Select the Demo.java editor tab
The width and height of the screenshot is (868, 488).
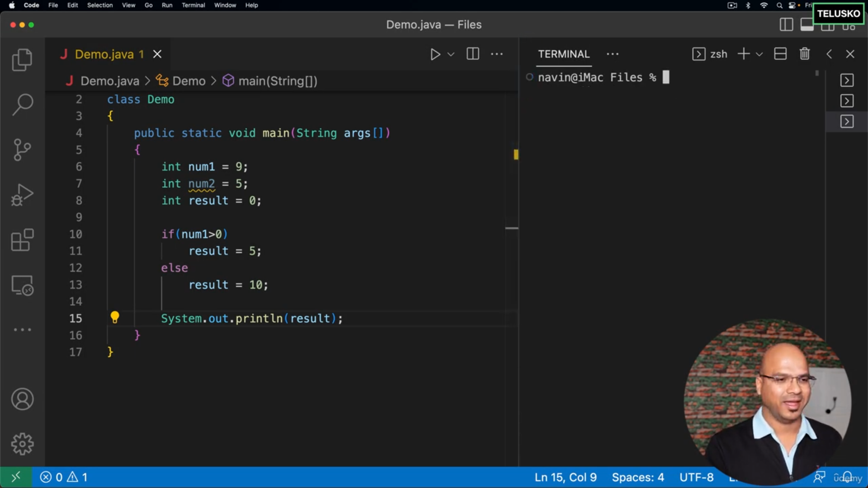pyautogui.click(x=104, y=54)
